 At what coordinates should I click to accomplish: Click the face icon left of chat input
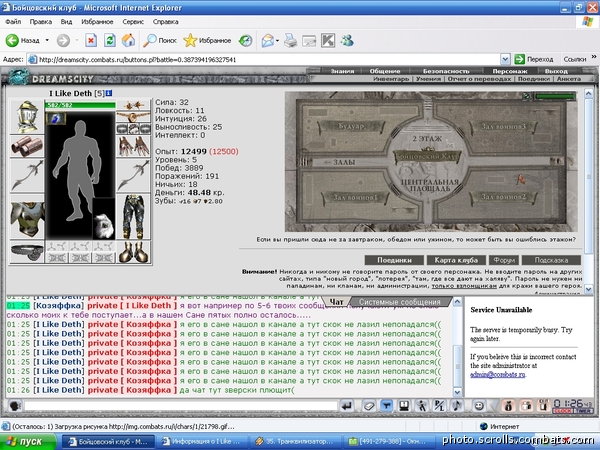(x=15, y=406)
